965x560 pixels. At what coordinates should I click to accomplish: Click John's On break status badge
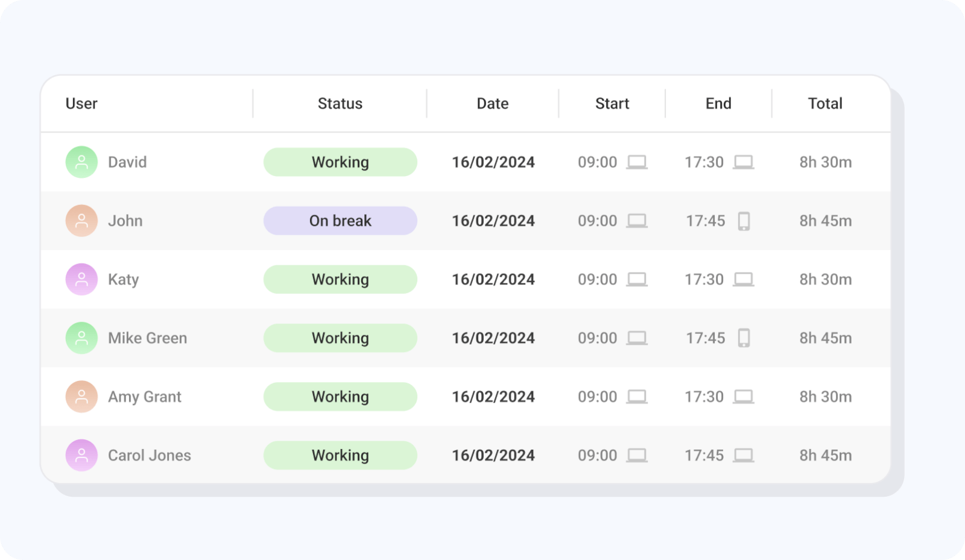pos(340,221)
